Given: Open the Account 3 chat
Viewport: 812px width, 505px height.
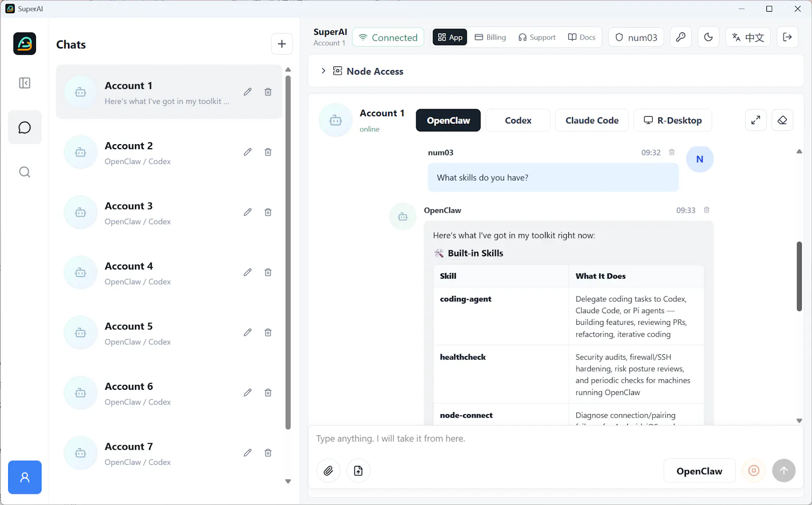Looking at the screenshot, I should coord(169,212).
